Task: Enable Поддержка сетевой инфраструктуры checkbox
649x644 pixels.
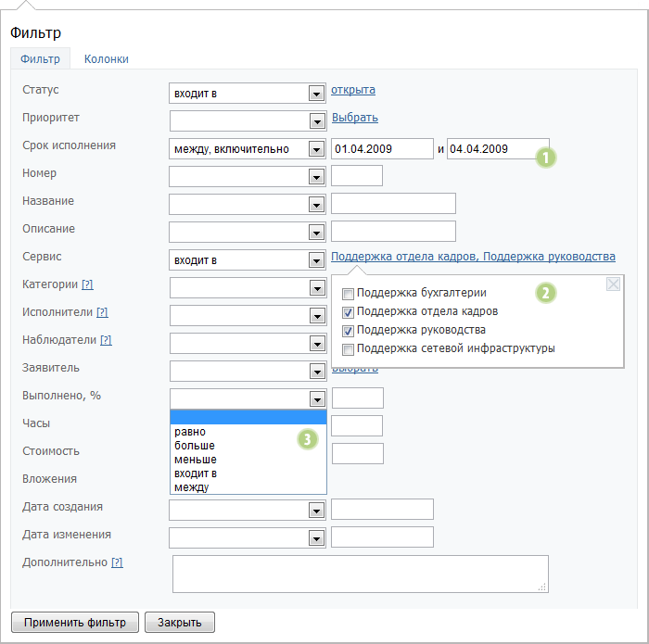Action: 348,349
